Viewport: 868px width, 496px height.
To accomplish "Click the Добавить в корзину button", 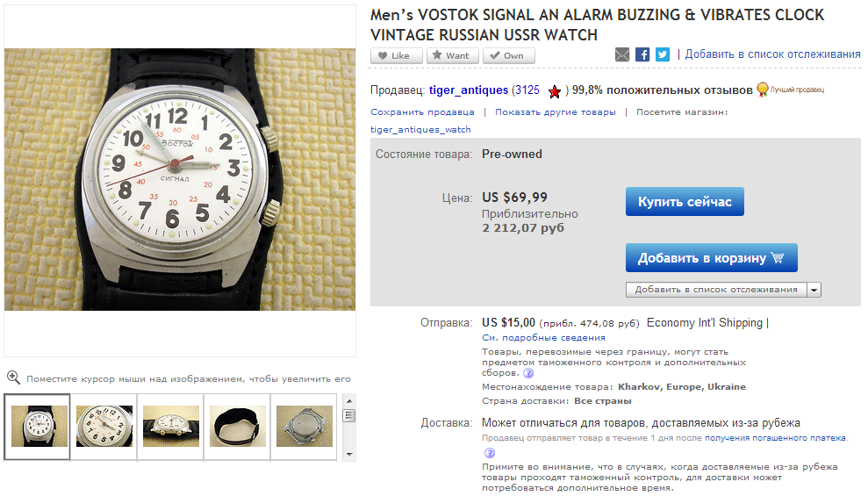I will [712, 258].
